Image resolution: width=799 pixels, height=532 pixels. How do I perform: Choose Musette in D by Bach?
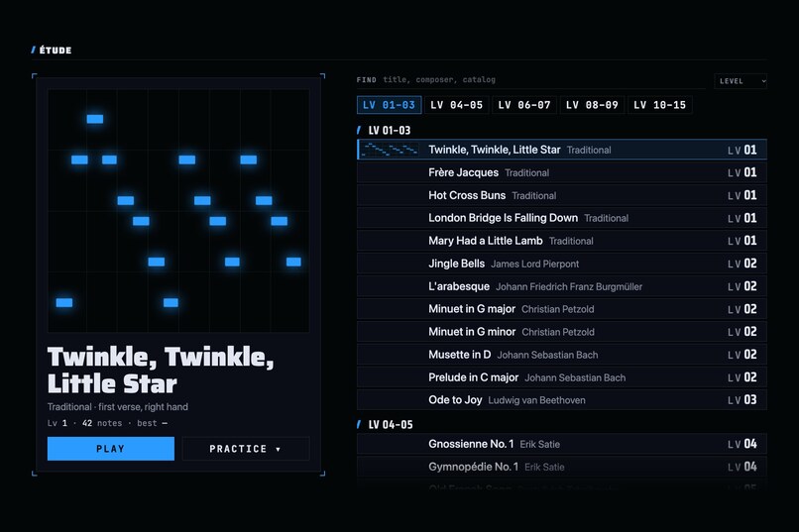(561, 355)
